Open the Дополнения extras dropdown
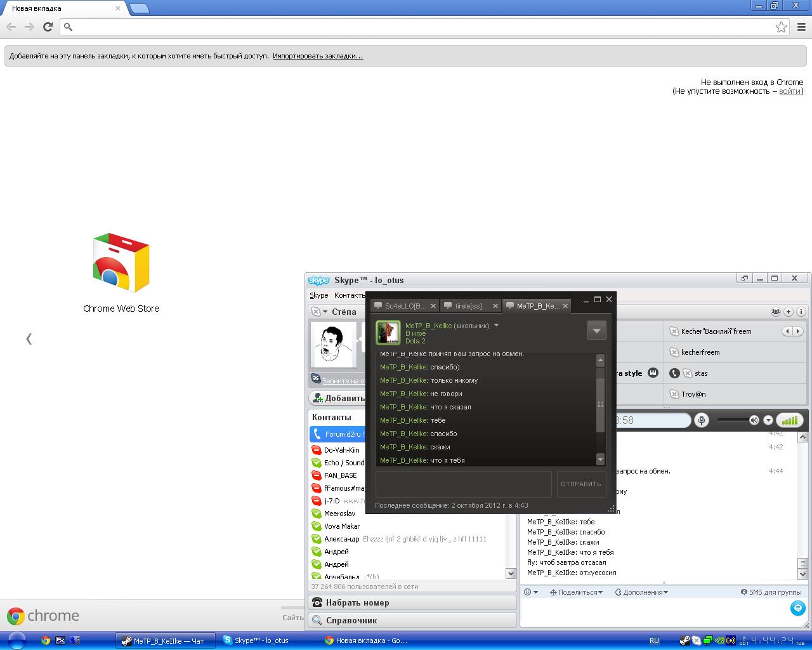The image size is (812, 650). [x=641, y=592]
